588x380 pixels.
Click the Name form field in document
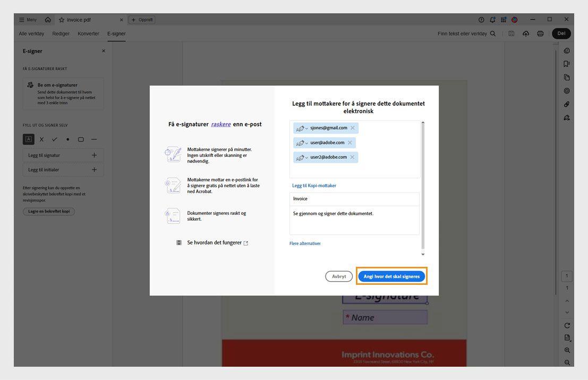[x=385, y=317]
